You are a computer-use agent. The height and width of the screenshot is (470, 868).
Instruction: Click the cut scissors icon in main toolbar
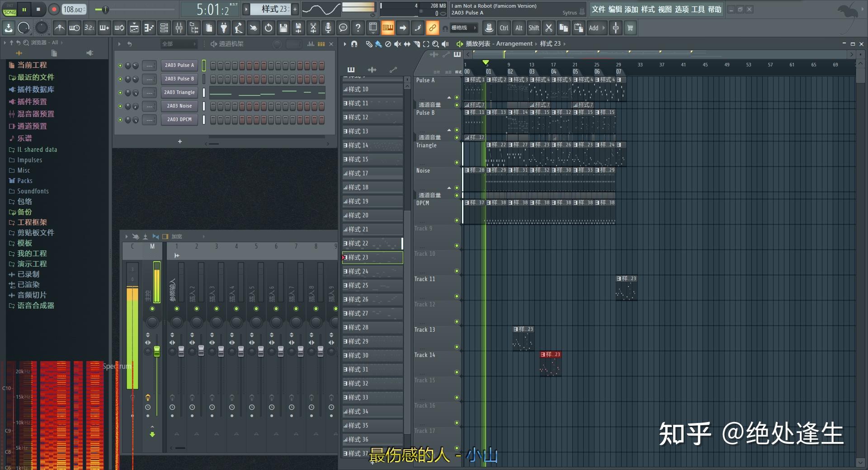pyautogui.click(x=313, y=28)
